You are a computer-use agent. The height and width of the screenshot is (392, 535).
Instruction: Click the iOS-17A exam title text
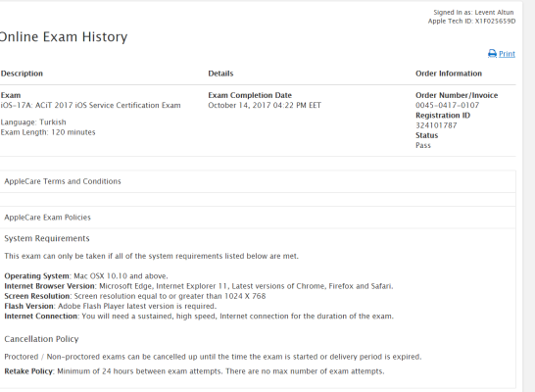(x=90, y=105)
